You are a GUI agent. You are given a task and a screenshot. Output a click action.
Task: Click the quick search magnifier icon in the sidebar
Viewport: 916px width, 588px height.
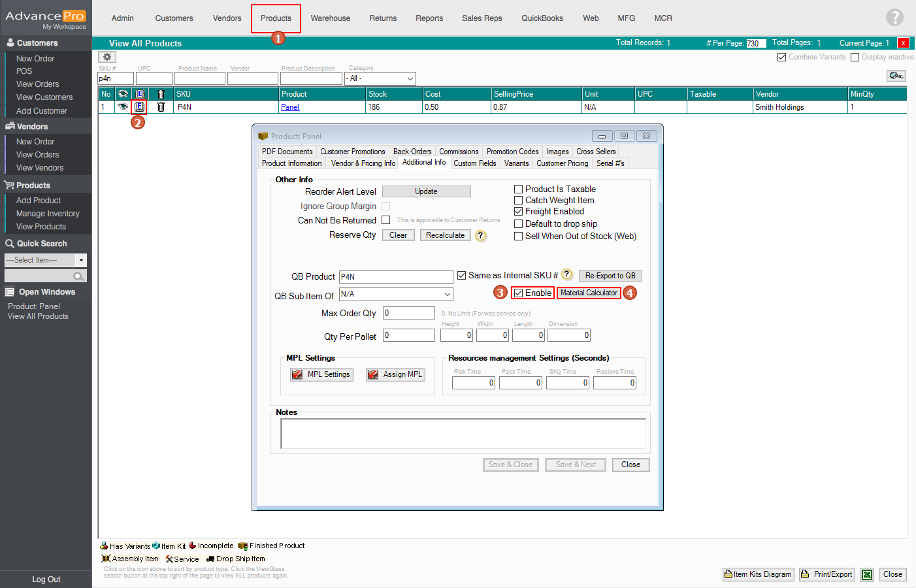(78, 276)
